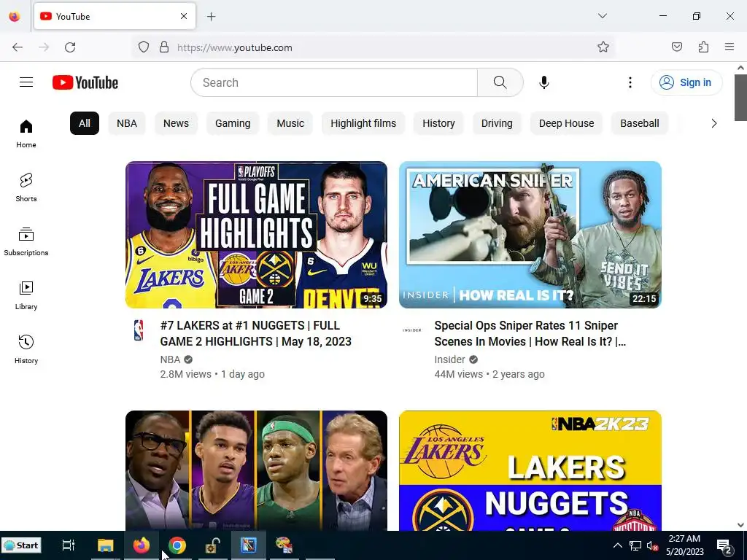The width and height of the screenshot is (747, 560).
Task: Open the network tray icon
Action: pyautogui.click(x=635, y=545)
